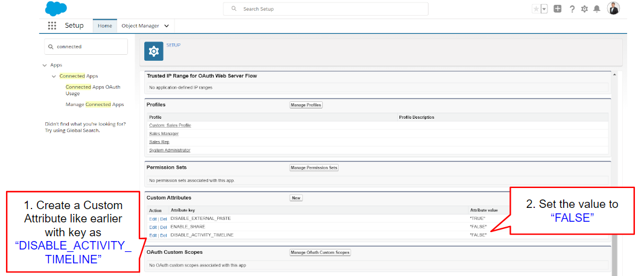
Task: Open the setup gear menu in header
Action: pos(584,9)
